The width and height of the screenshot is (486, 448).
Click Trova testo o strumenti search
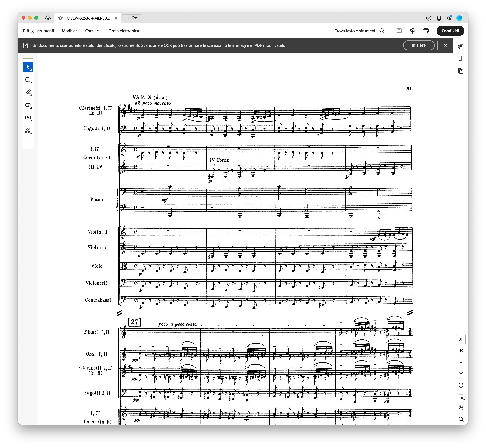tap(360, 31)
